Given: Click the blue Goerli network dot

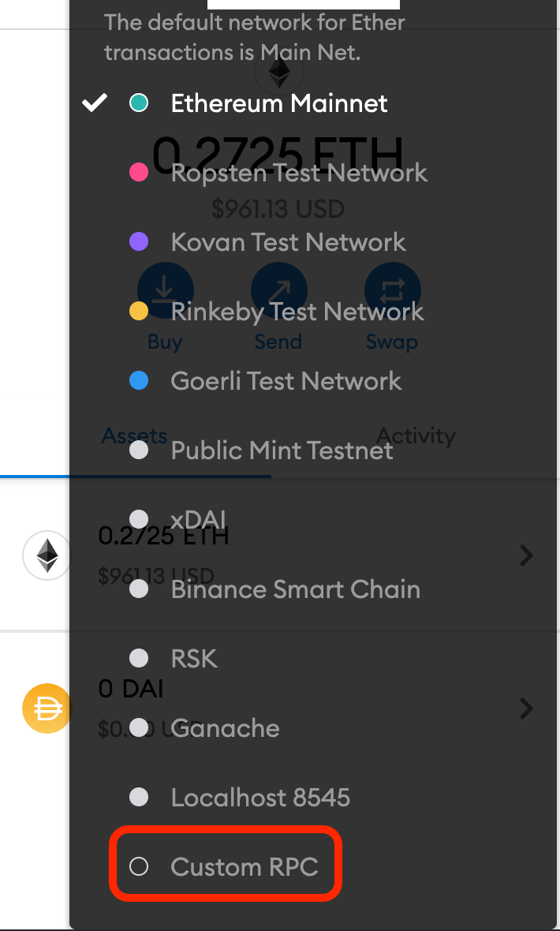Looking at the screenshot, I should point(139,381).
